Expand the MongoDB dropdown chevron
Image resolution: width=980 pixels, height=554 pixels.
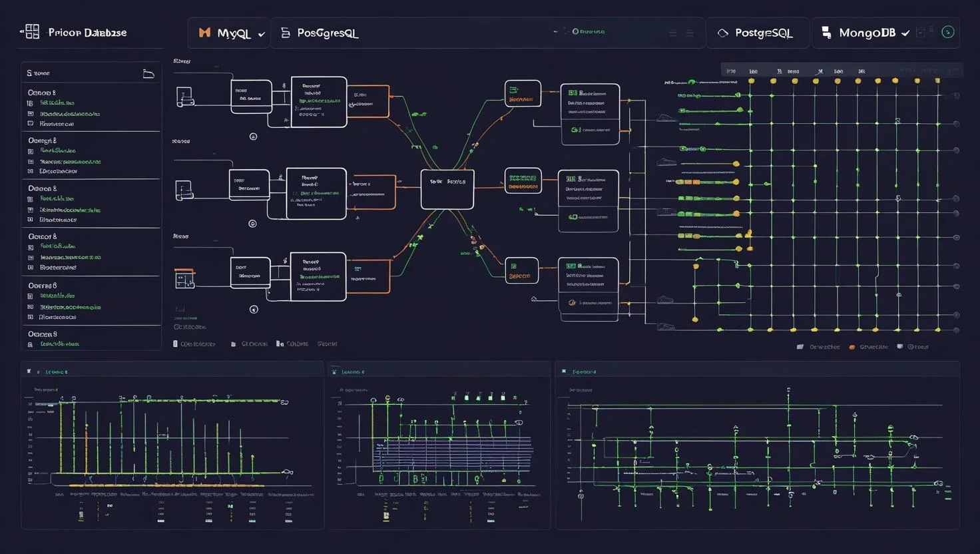click(905, 33)
